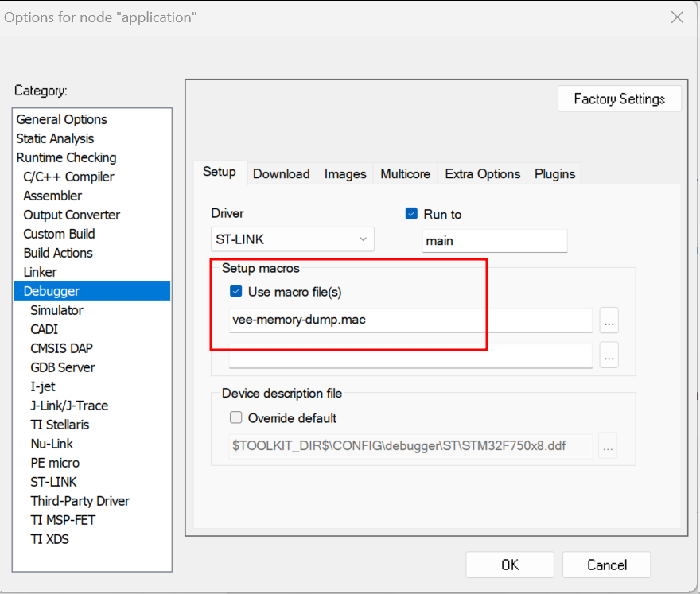
Task: Browse for a macro file
Action: point(608,320)
